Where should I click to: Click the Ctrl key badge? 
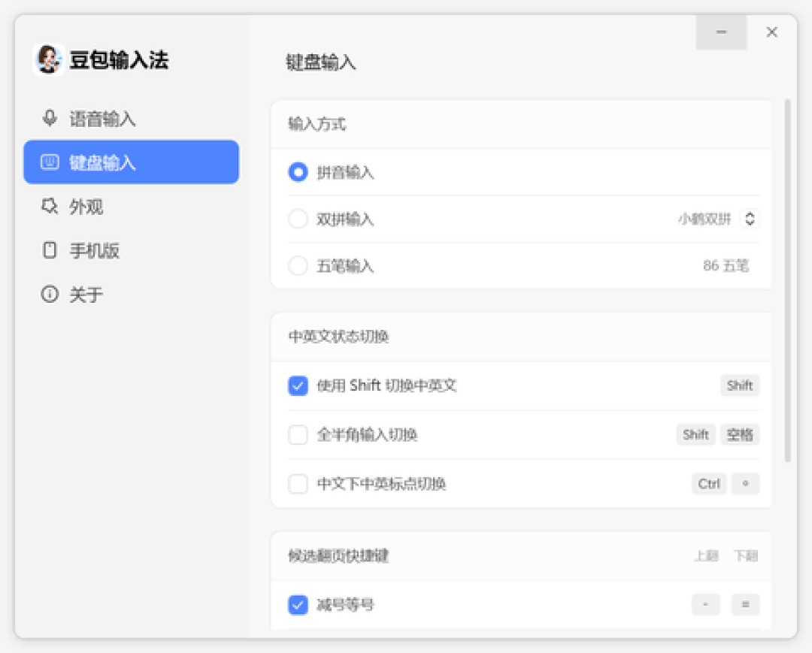709,484
